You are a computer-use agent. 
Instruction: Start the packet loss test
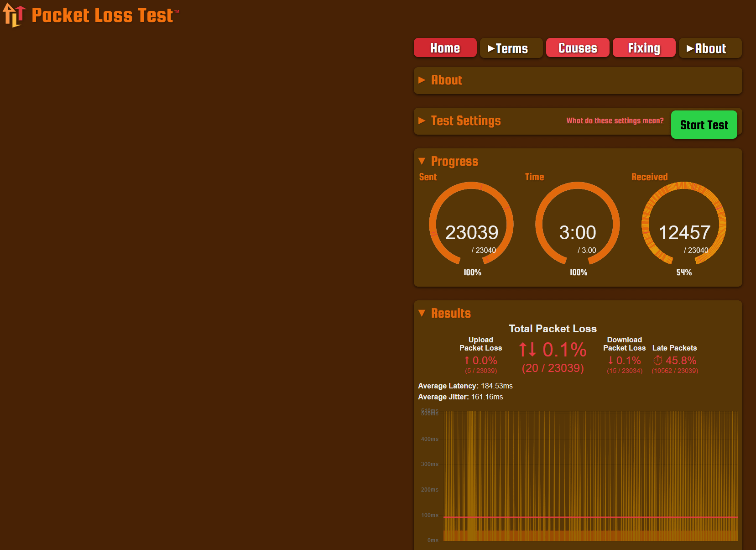(704, 125)
